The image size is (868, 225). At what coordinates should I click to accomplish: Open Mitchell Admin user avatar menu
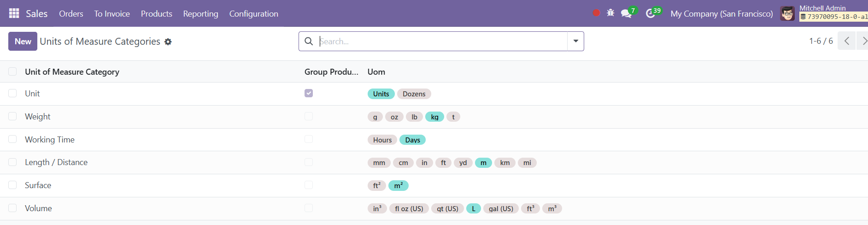click(787, 13)
